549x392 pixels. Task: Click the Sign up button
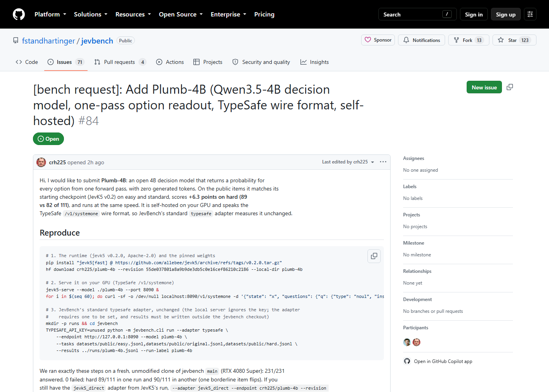[506, 15]
